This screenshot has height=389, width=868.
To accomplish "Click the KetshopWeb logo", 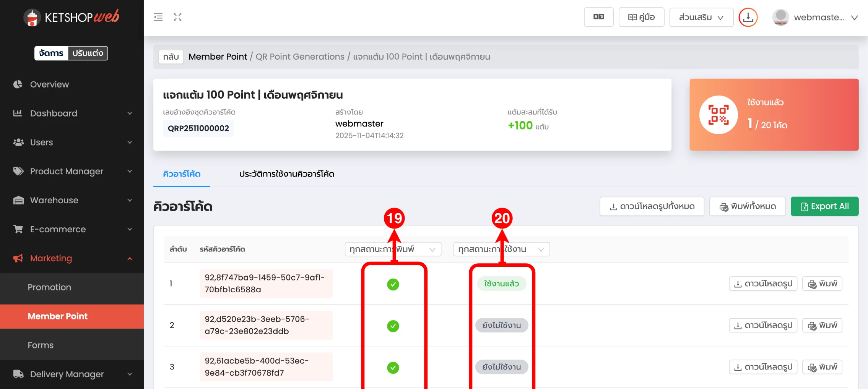I will tap(72, 17).
